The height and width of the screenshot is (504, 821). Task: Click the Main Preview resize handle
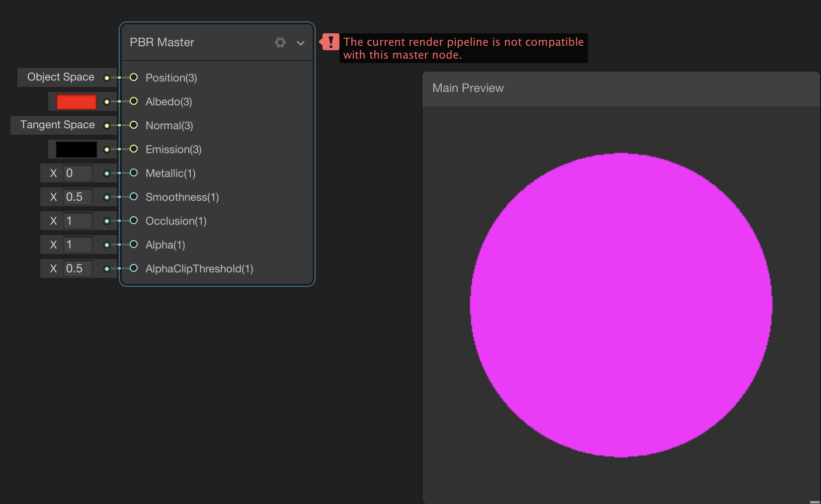coord(815,501)
